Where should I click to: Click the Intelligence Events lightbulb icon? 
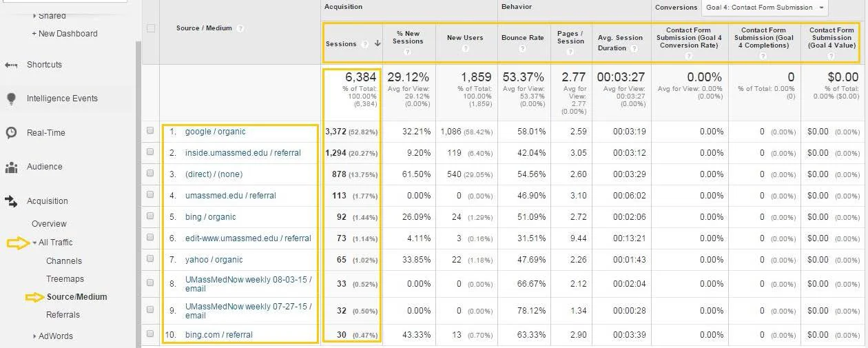click(11, 99)
